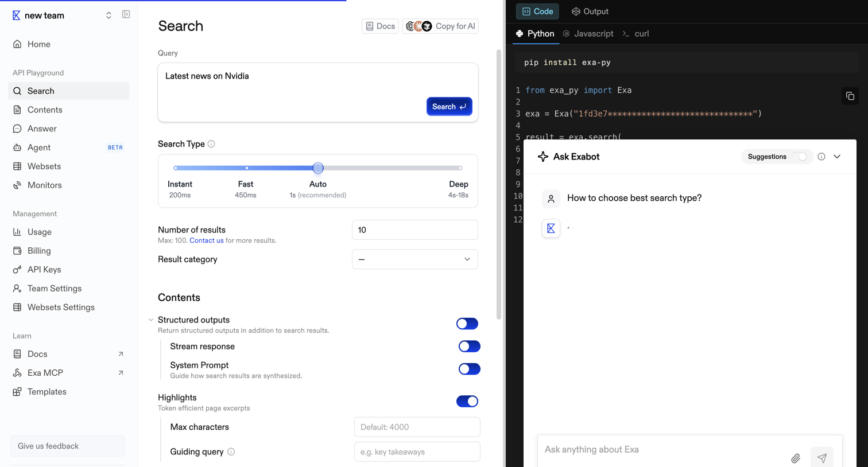Follow the Contact us link
The image size is (868, 467).
point(207,240)
